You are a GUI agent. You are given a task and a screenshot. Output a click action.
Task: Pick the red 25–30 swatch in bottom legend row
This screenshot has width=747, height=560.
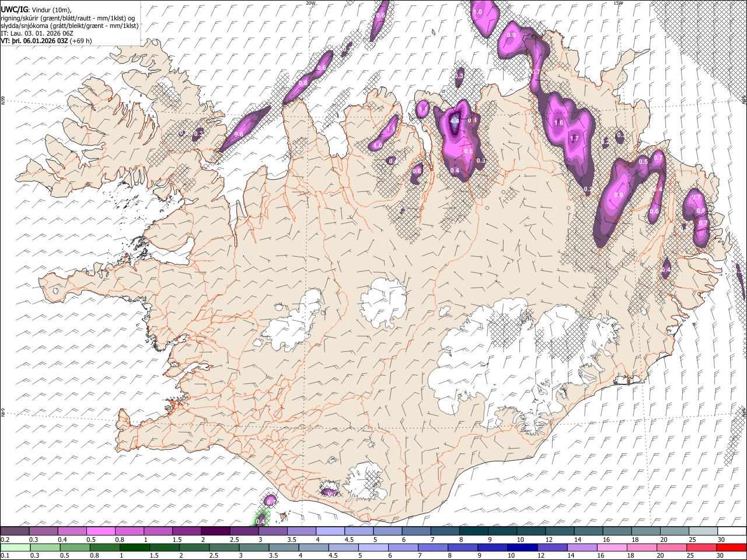pos(701,547)
